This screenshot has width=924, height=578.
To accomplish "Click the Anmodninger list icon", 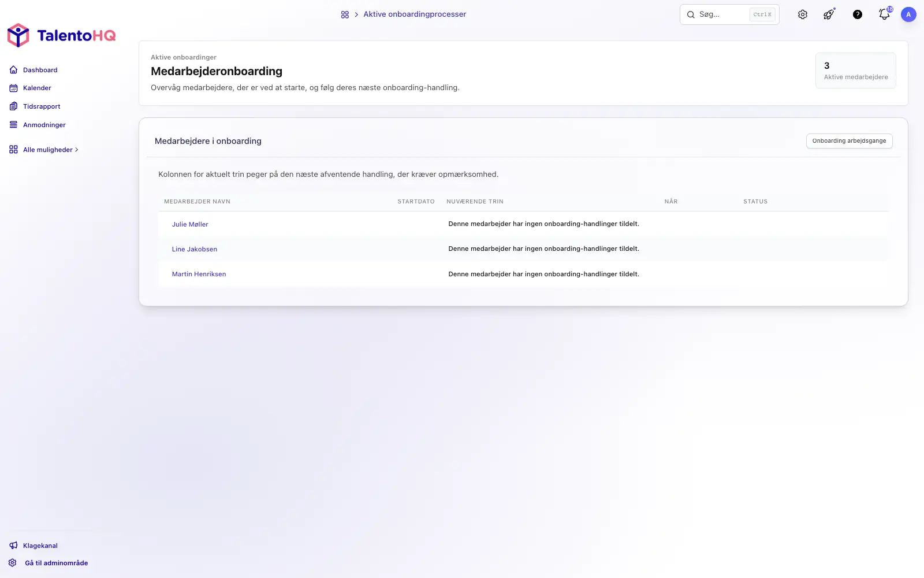I will pos(13,125).
